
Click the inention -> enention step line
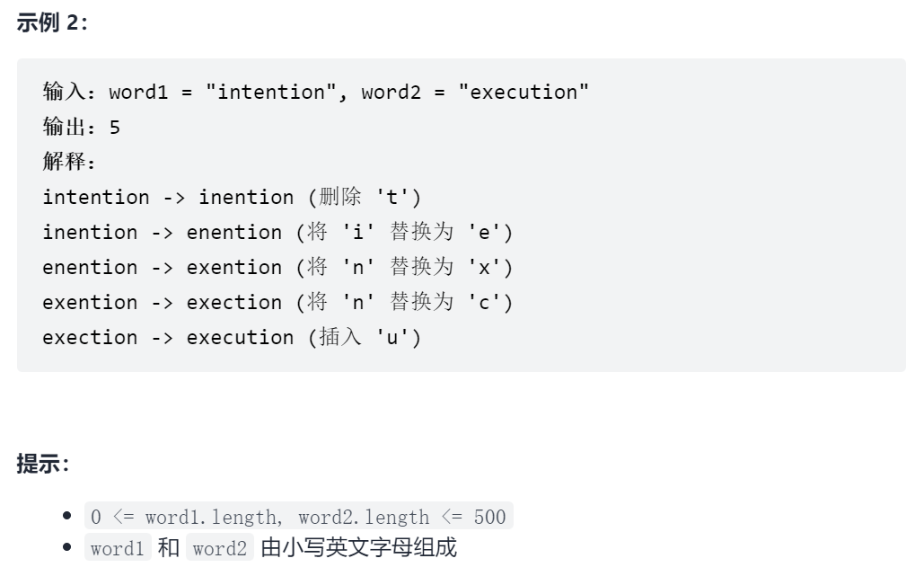[277, 232]
